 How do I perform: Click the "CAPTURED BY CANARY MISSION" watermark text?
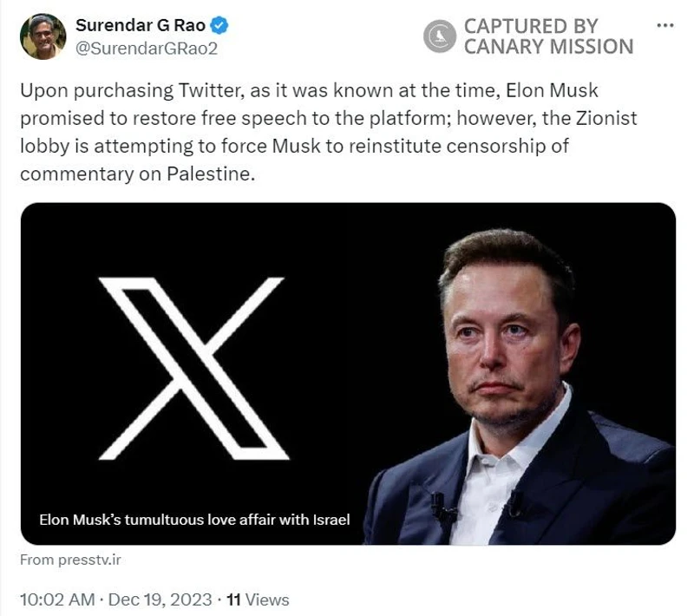(548, 36)
